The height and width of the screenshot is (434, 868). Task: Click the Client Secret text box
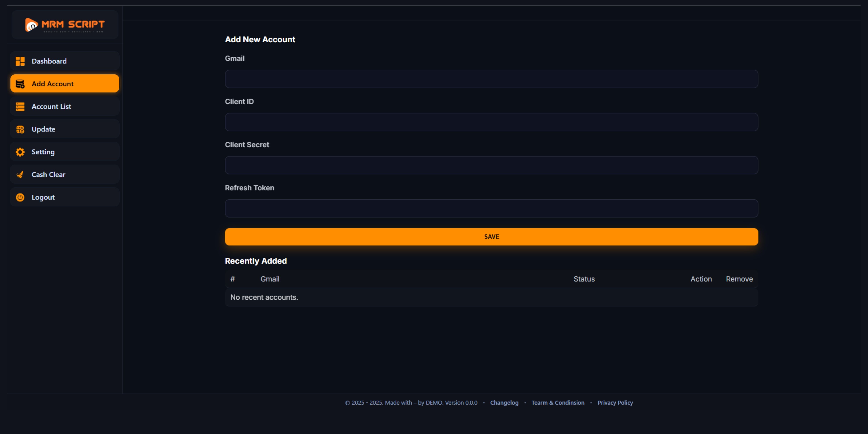[491, 165]
